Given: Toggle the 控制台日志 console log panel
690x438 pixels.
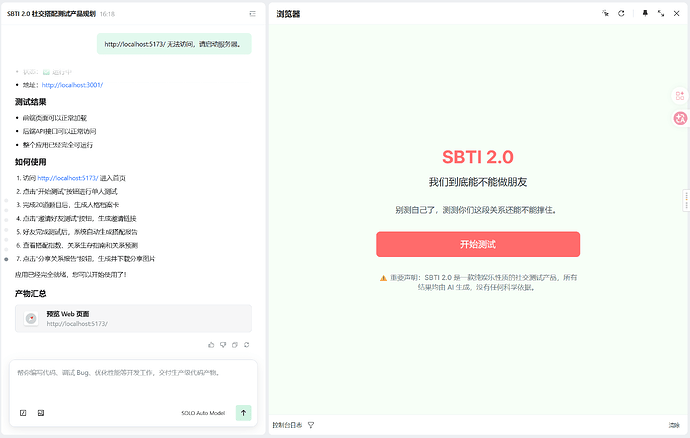Looking at the screenshot, I should [287, 425].
